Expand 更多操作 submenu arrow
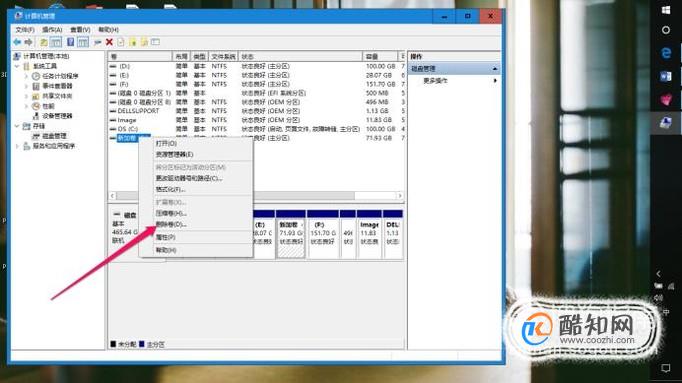Screen dimensions: 682x383 (495, 81)
